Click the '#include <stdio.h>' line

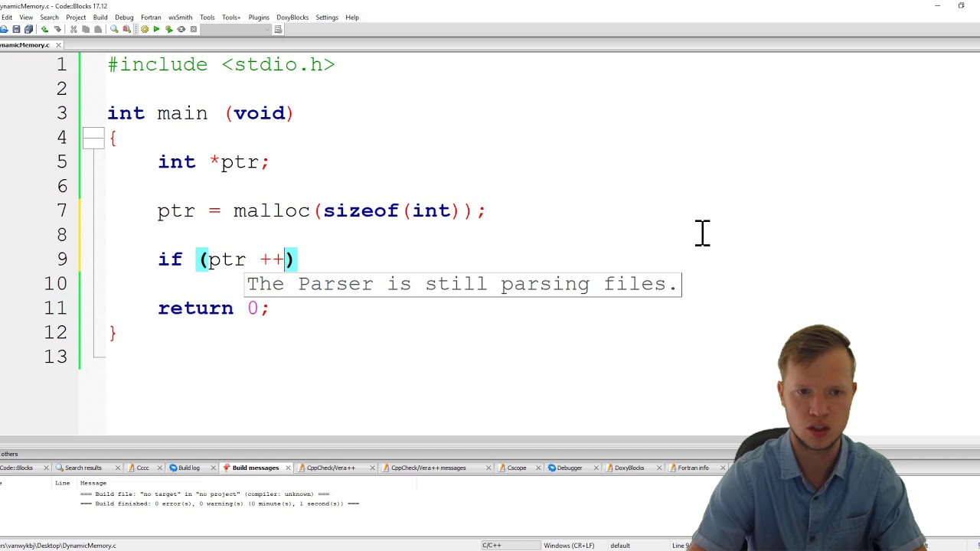point(221,65)
